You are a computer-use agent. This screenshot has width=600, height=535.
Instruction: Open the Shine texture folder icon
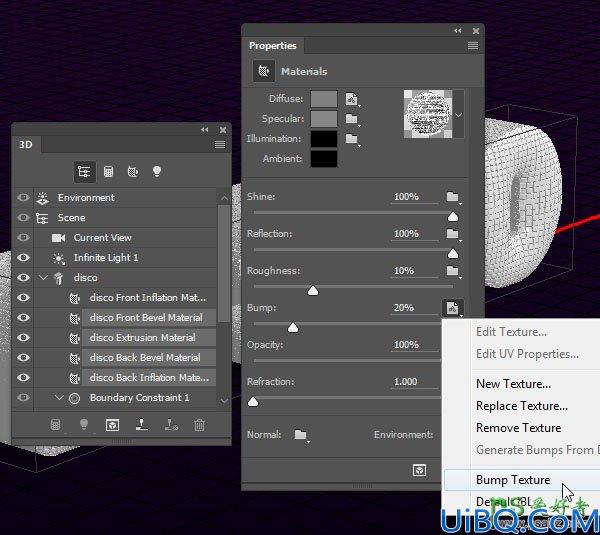pyautogui.click(x=453, y=197)
